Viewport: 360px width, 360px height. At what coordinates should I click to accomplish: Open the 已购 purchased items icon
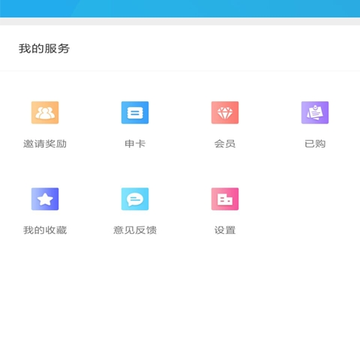coord(315,113)
